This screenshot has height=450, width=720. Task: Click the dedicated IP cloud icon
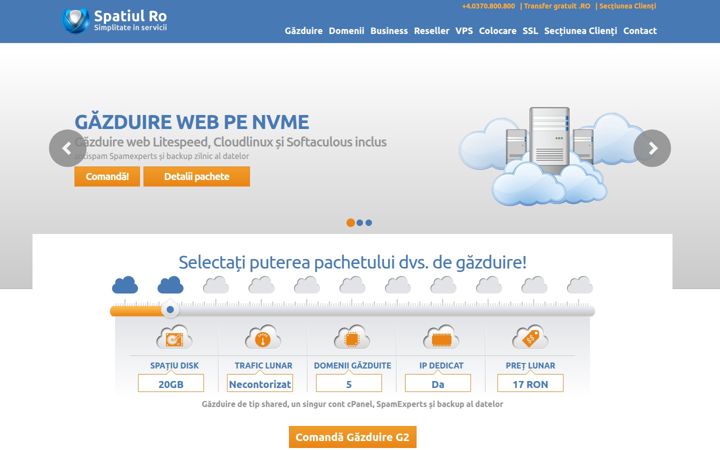pos(441,338)
